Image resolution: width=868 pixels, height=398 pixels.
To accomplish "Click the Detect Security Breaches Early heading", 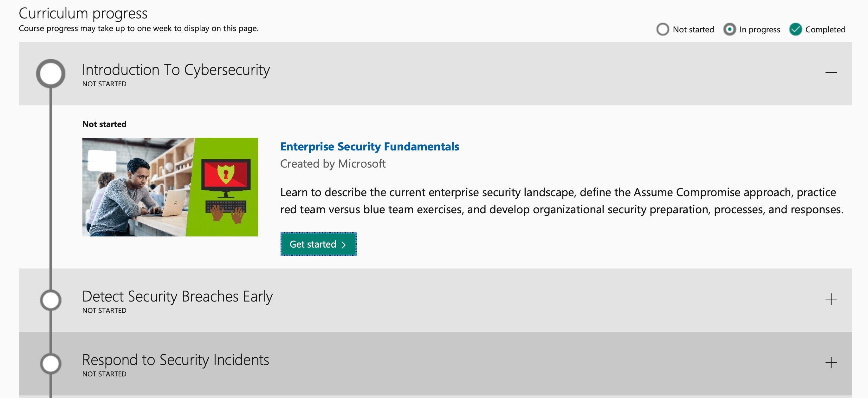I will pyautogui.click(x=177, y=296).
